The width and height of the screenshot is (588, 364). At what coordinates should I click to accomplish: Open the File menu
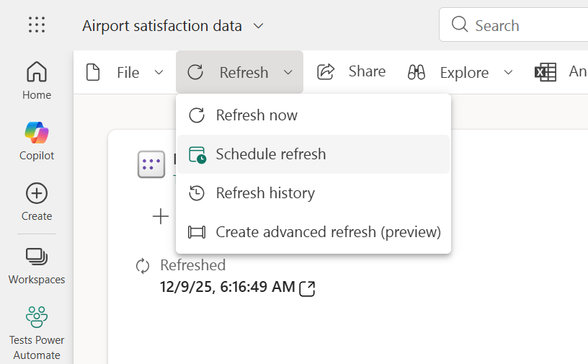(x=125, y=72)
